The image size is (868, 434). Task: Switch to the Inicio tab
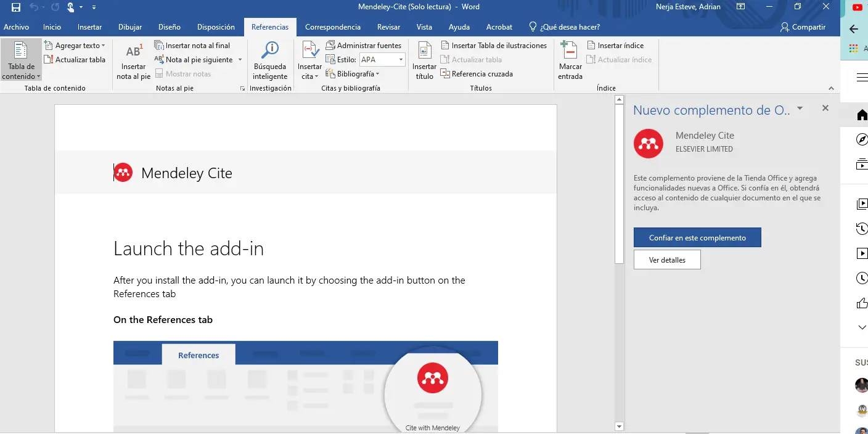coord(52,27)
